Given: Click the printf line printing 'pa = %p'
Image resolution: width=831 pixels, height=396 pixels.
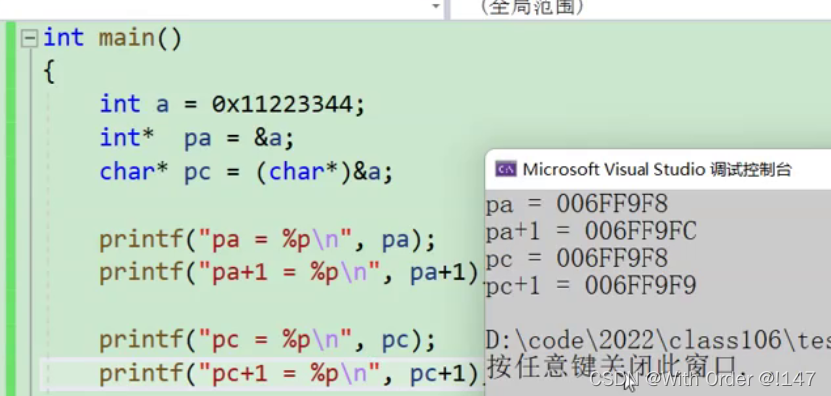Looking at the screenshot, I should pyautogui.click(x=267, y=241).
